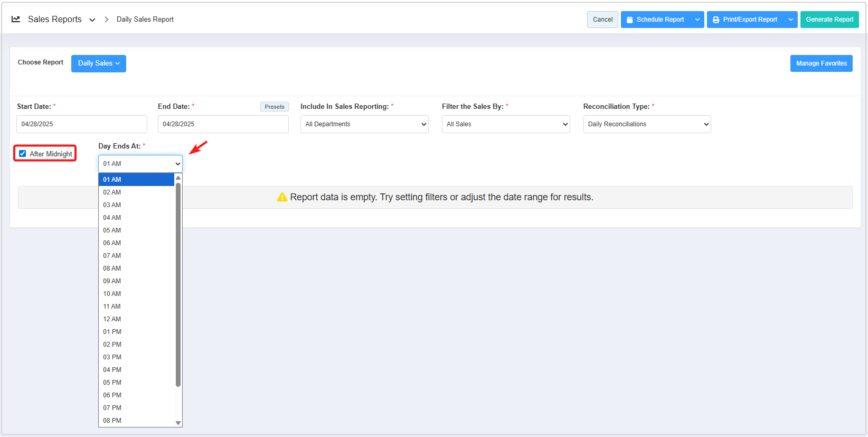The width and height of the screenshot is (868, 437).
Task: Click the Generate Report button
Action: click(x=829, y=20)
